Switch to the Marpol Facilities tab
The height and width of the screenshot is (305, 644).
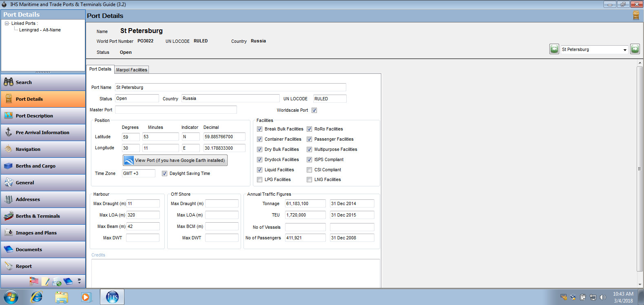tap(131, 70)
